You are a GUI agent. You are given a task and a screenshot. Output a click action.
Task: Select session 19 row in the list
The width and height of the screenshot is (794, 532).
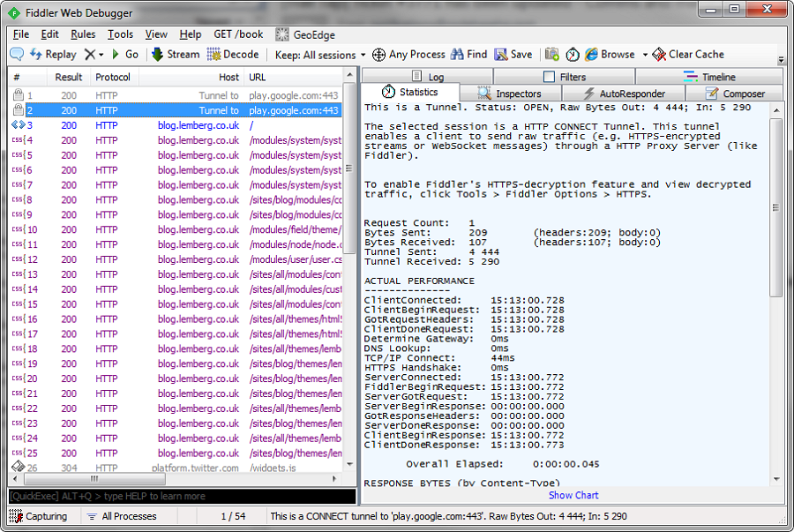[x=176, y=363]
